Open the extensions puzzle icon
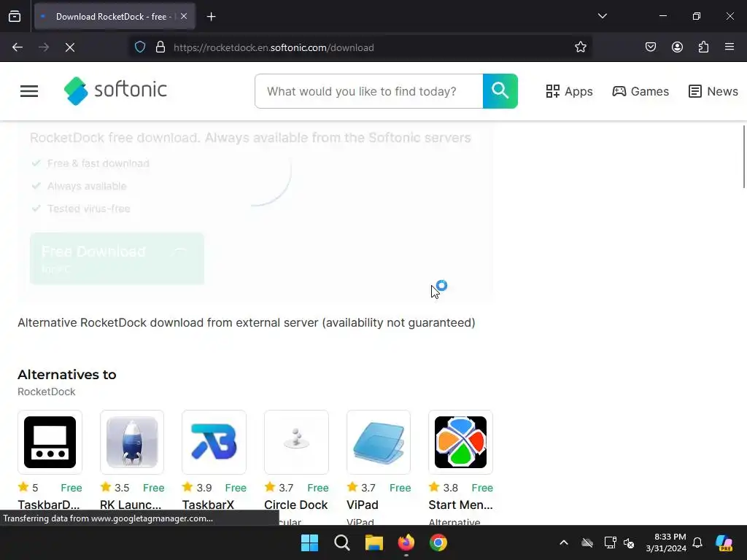 pyautogui.click(x=703, y=47)
